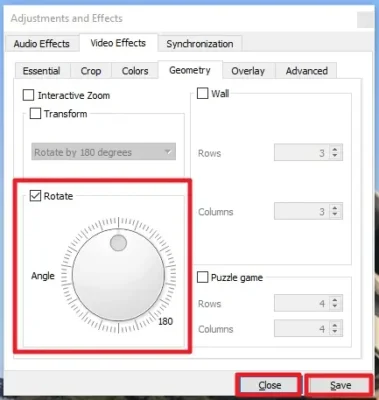This screenshot has height=400, width=379.
Task: Increase Puzzle game Rows with up arrow
Action: point(335,299)
